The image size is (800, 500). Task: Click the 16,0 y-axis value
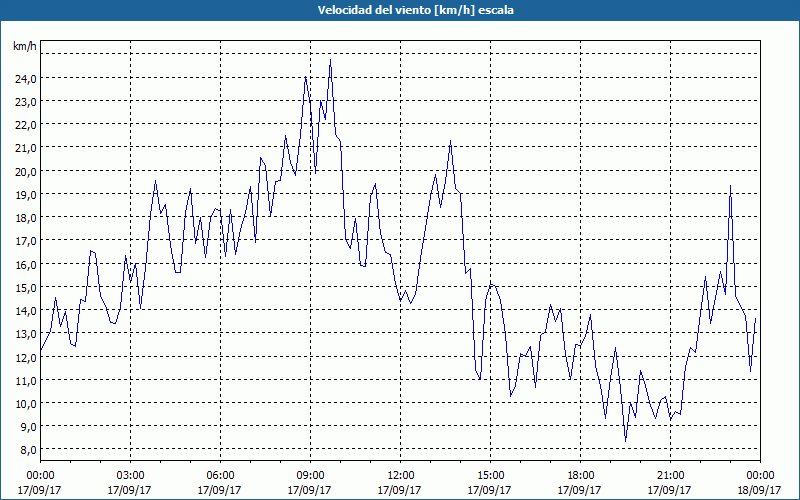(26, 264)
